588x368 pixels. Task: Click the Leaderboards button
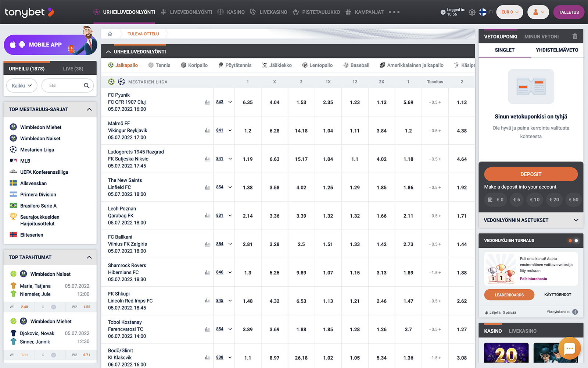coord(509,295)
